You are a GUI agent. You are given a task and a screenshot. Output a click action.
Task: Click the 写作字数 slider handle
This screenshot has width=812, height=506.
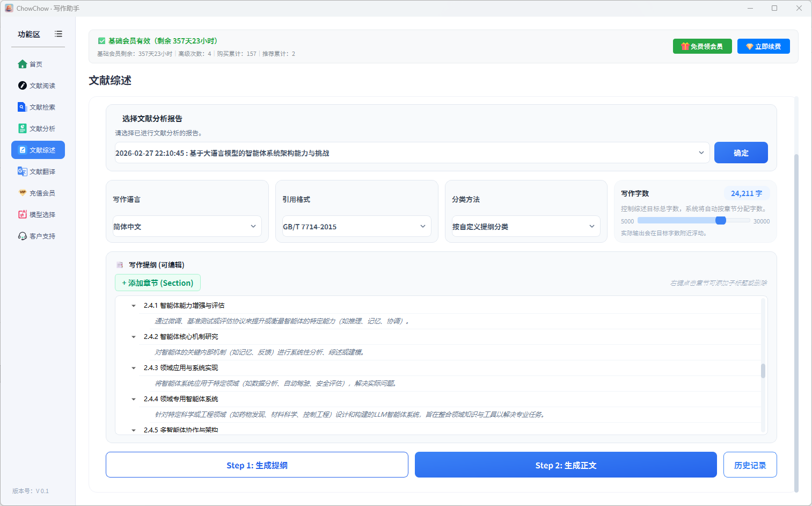(721, 220)
